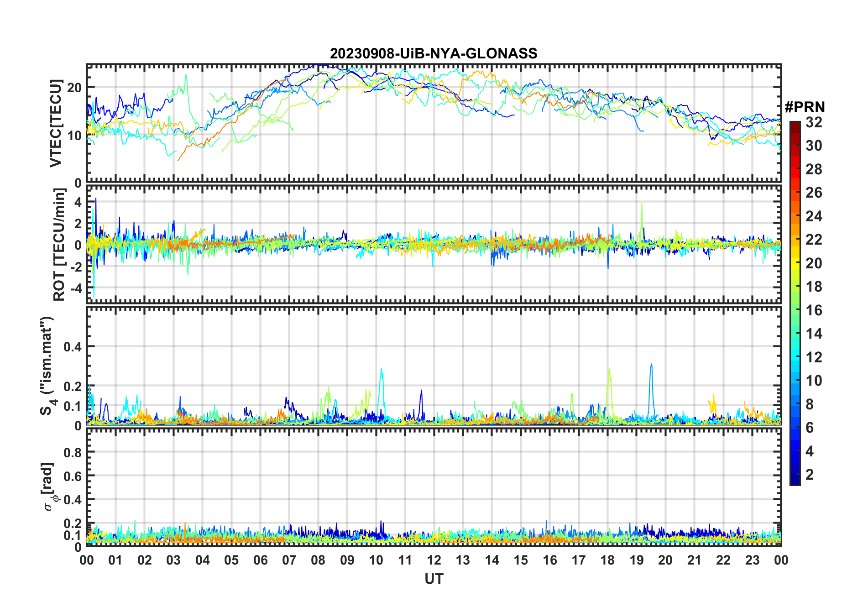This screenshot has height=607, width=868.
Task: Click hour label 19 on the UT axis
Action: pos(637,560)
